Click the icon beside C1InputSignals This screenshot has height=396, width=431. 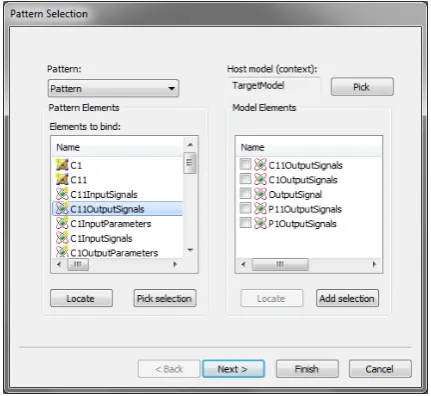pyautogui.click(x=62, y=238)
